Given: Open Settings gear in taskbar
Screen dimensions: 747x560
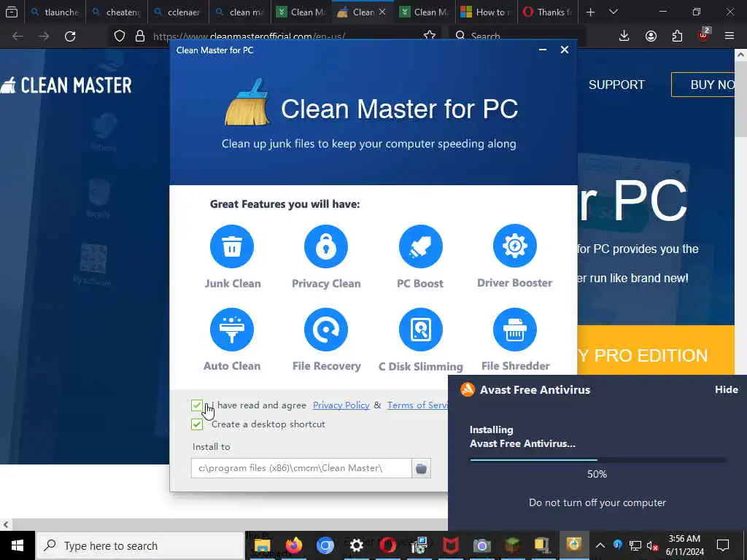Looking at the screenshot, I should (356, 545).
